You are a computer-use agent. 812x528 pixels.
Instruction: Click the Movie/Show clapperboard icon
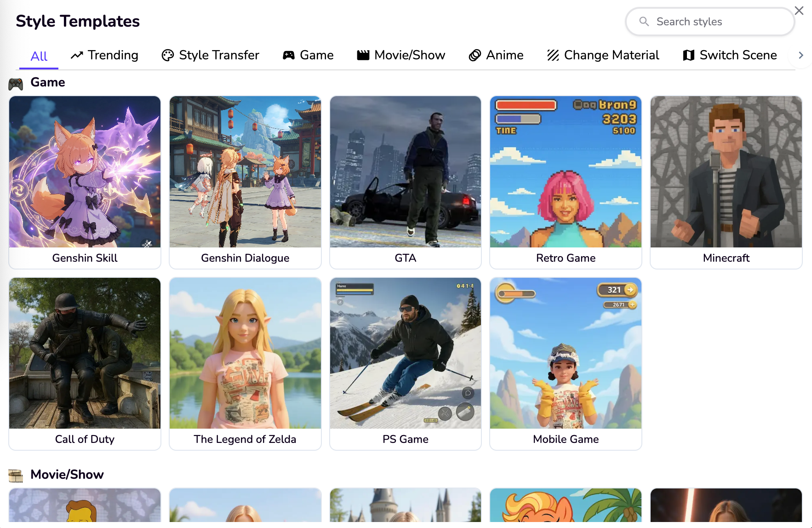tap(363, 55)
